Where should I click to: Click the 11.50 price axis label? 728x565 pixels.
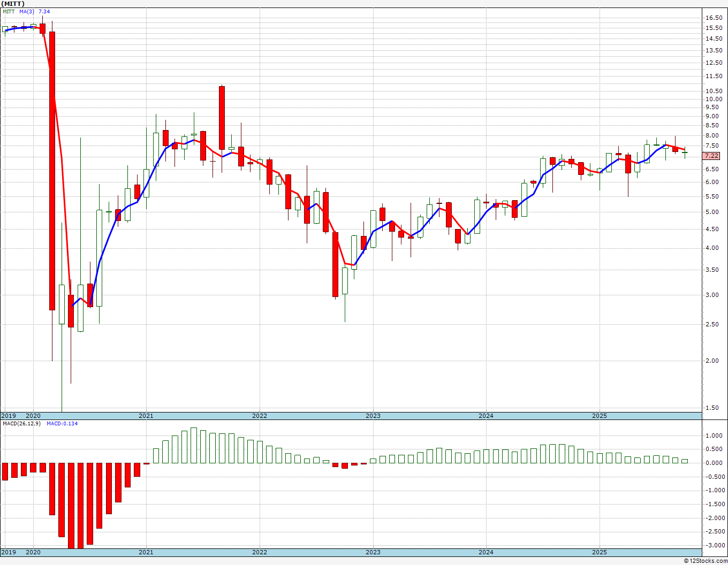pyautogui.click(x=714, y=77)
